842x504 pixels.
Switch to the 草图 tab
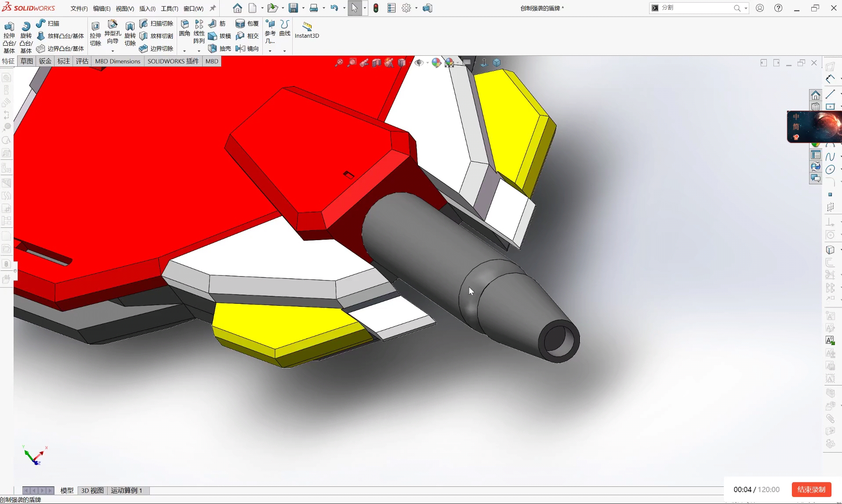coord(27,61)
